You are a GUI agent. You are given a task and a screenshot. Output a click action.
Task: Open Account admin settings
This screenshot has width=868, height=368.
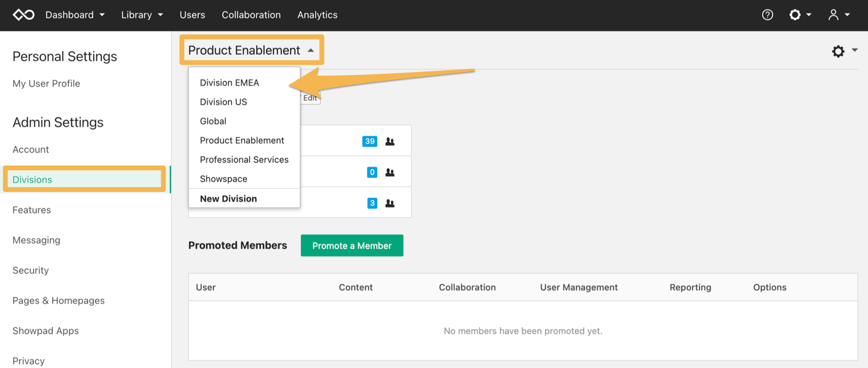pos(31,150)
